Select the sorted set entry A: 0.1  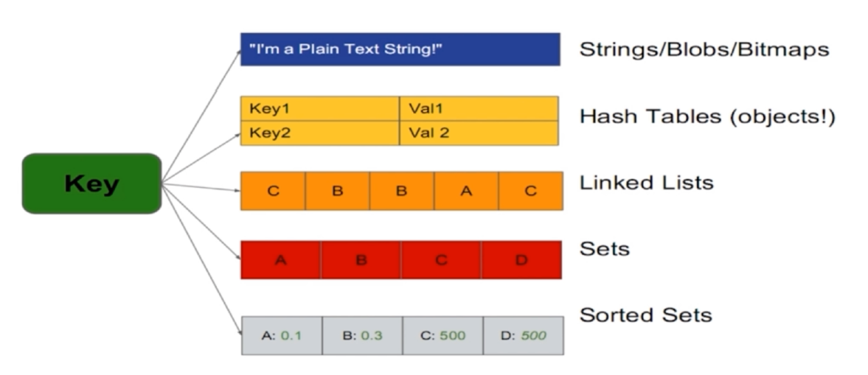[282, 336]
